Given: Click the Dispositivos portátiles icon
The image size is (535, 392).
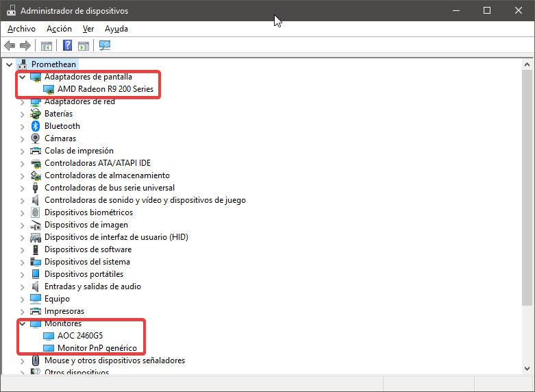Looking at the screenshot, I should coord(36,274).
